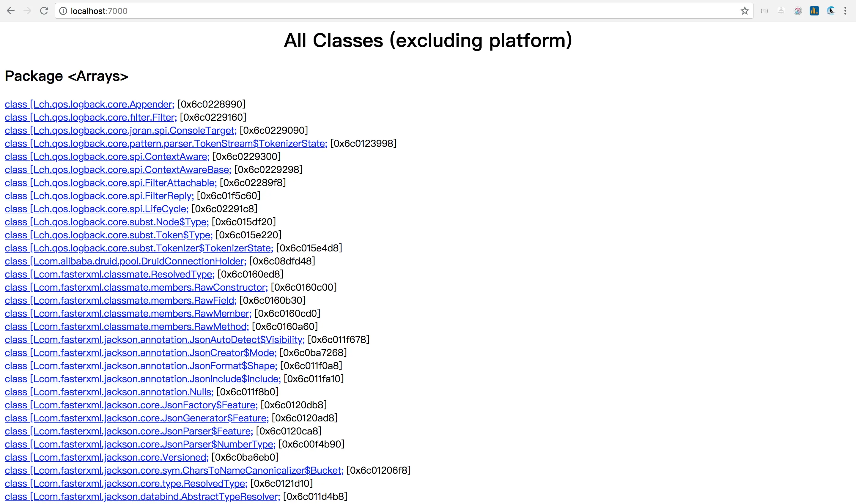Open the jackson annotation Nulls class link
This screenshot has width=856, height=504.
pos(109,392)
